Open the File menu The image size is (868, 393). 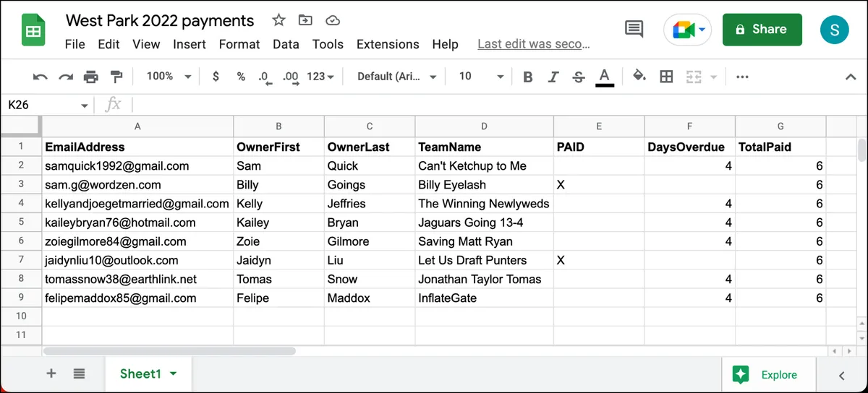click(x=75, y=44)
